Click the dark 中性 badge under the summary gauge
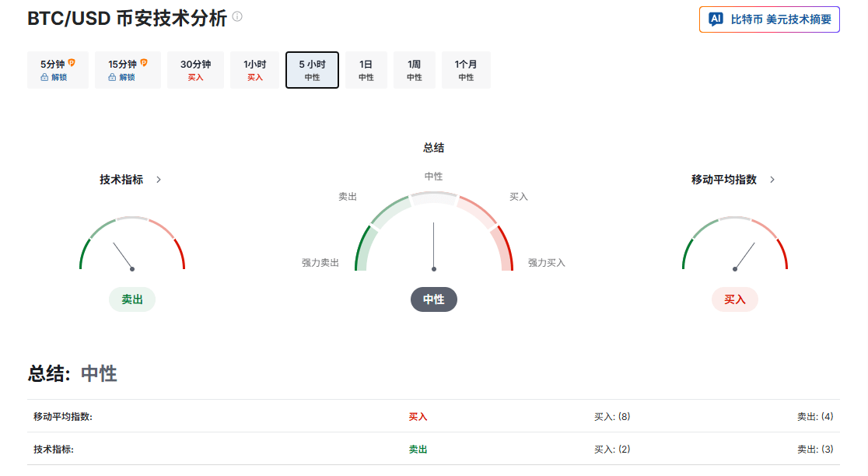Screen dimensions: 868x476 pyautogui.click(x=434, y=299)
